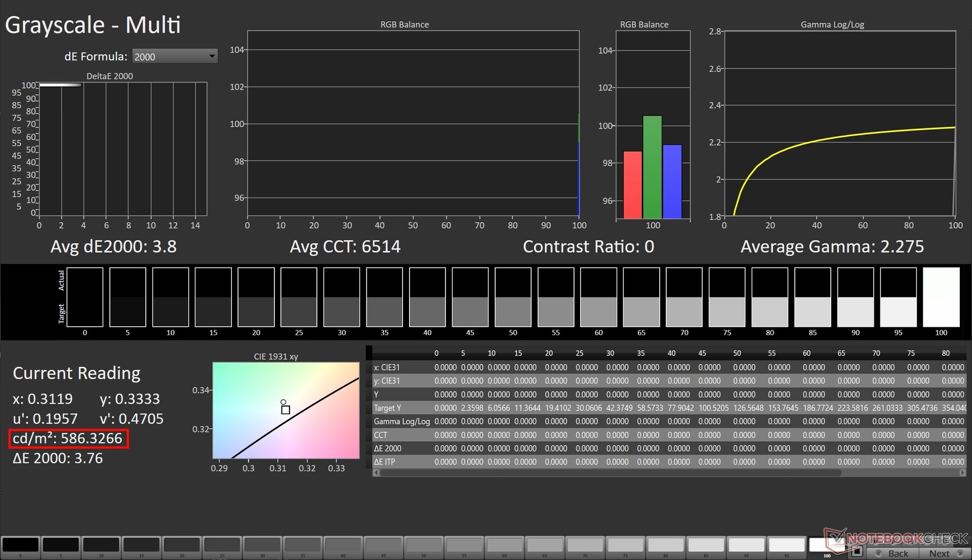Click the 50 percent Actual/Target swatch
972x560 pixels.
[513, 297]
